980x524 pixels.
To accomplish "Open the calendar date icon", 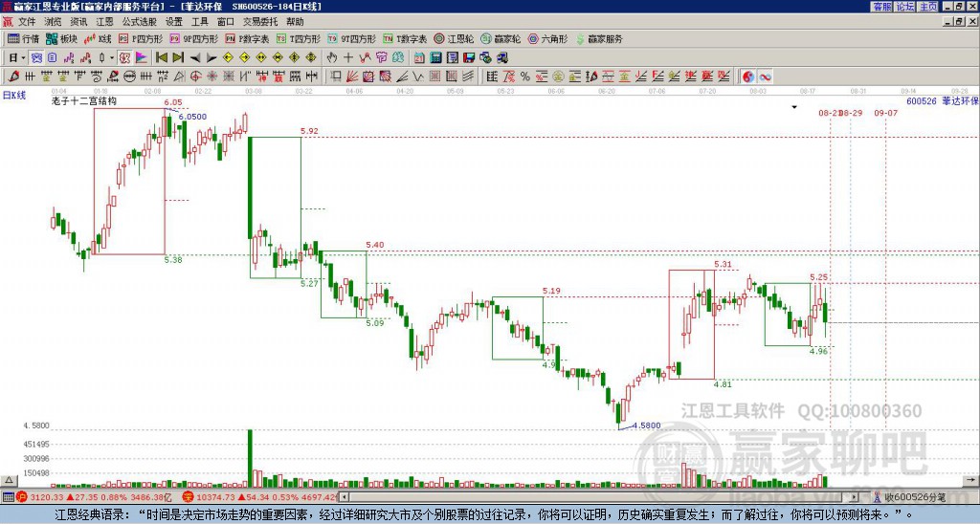I will (x=419, y=58).
